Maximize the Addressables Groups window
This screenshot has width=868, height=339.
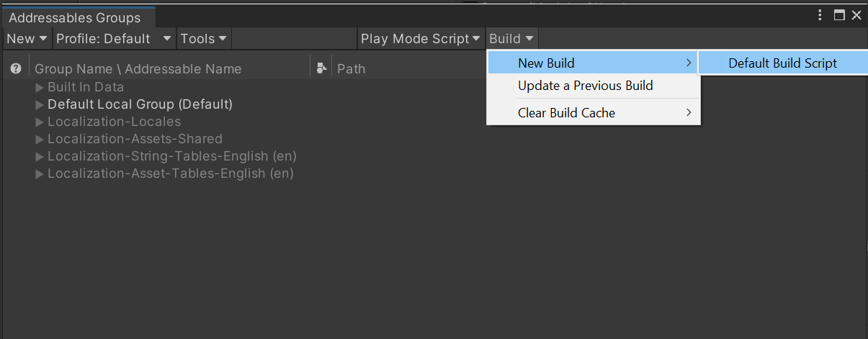839,15
